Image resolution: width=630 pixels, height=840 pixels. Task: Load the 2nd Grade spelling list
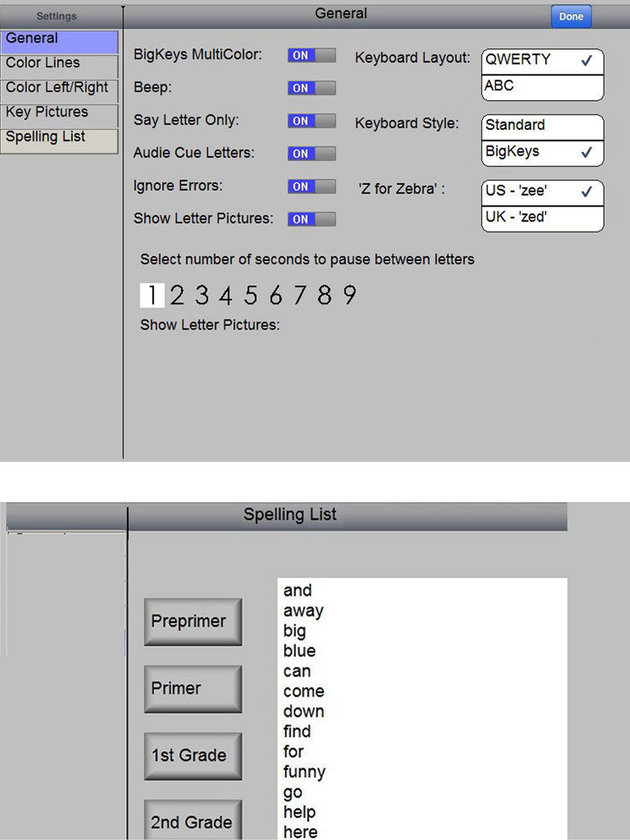tap(193, 820)
